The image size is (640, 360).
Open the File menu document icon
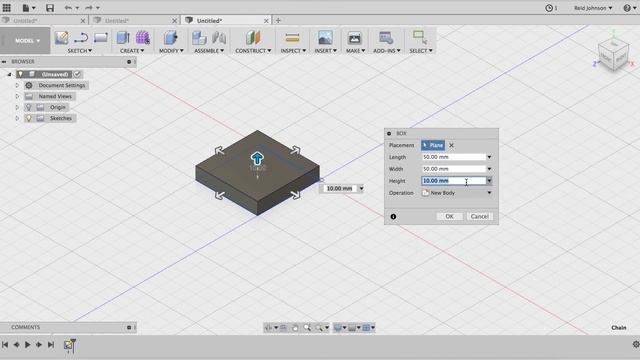tap(26, 7)
